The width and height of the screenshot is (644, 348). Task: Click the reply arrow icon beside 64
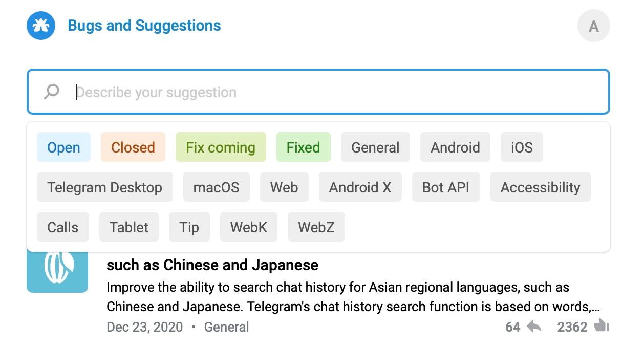tap(534, 327)
